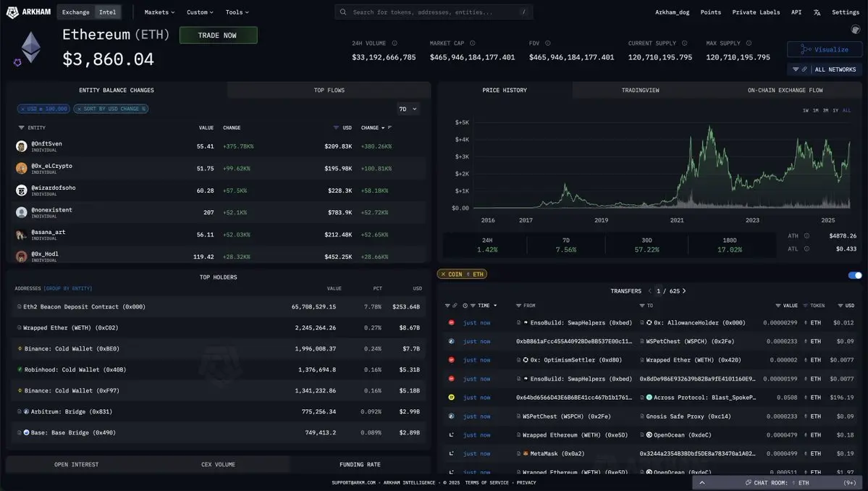Select the 1W chart range
This screenshot has height=491, width=868.
[806, 111]
